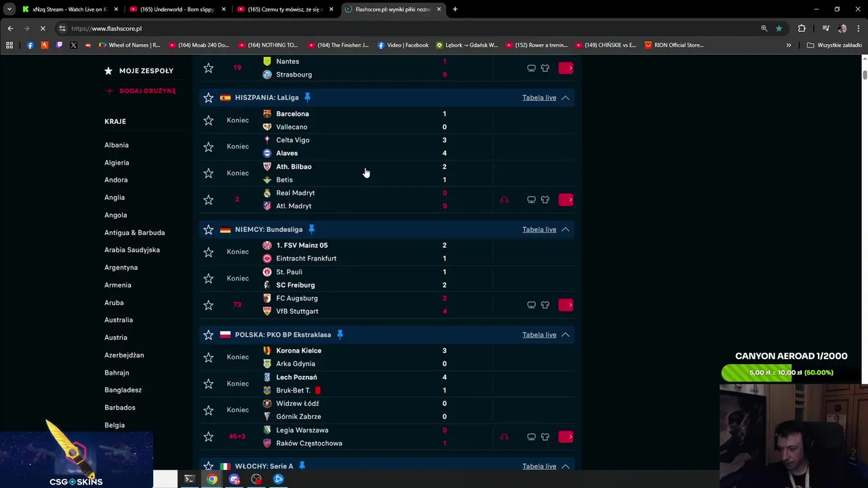Click browser extensions puzzle icon
Viewport: 868px width, 488px height.
(802, 28)
